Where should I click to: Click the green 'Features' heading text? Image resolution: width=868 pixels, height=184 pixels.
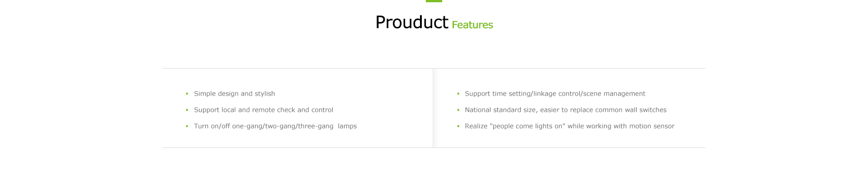point(472,25)
